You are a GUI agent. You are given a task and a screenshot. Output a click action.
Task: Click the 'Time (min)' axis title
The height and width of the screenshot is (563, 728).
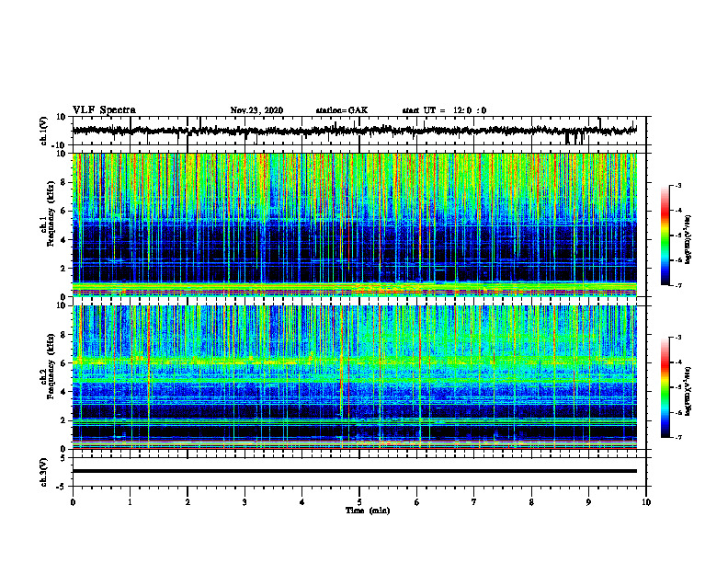tap(368, 511)
